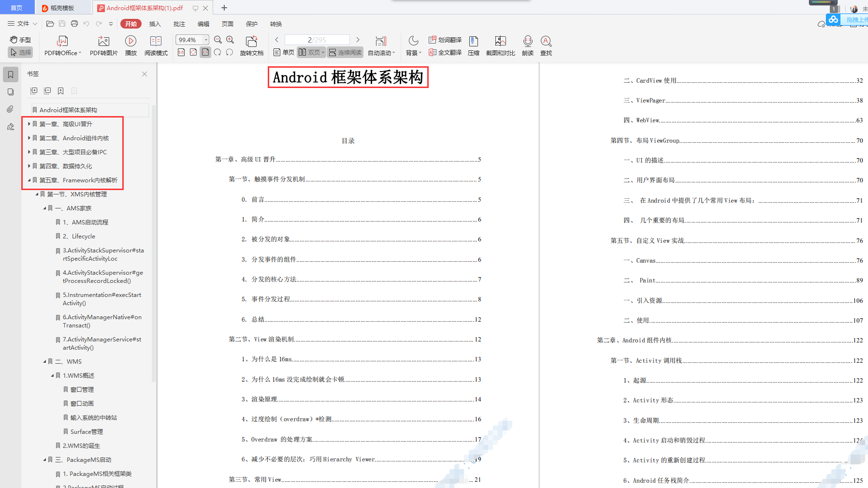Go to next page arrow
The image size is (868, 488).
tap(358, 40)
